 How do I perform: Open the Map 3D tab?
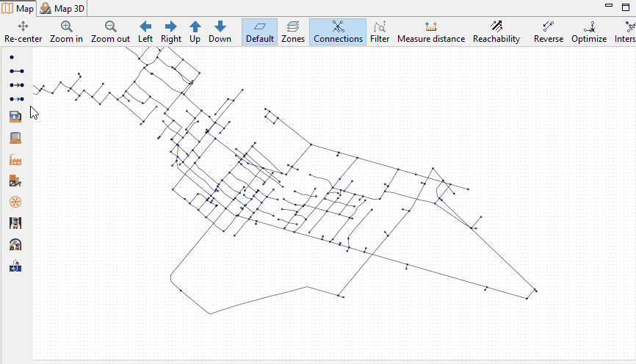[x=62, y=9]
